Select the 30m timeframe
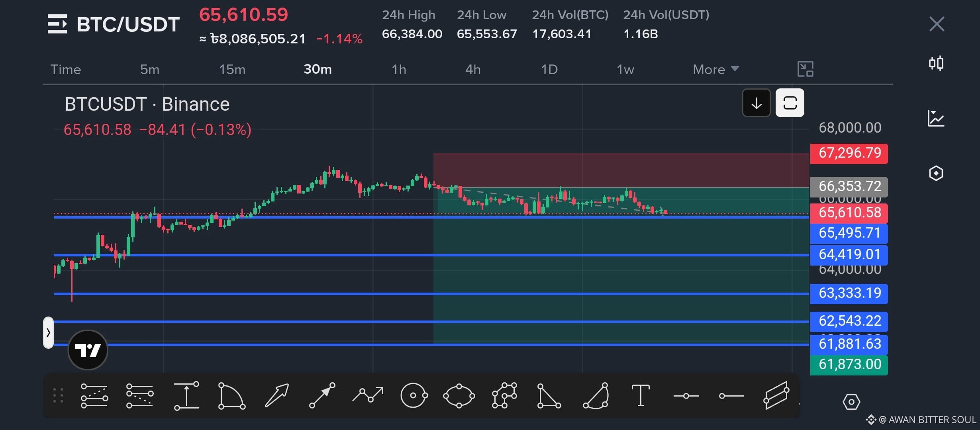The width and height of the screenshot is (980, 430). point(318,69)
